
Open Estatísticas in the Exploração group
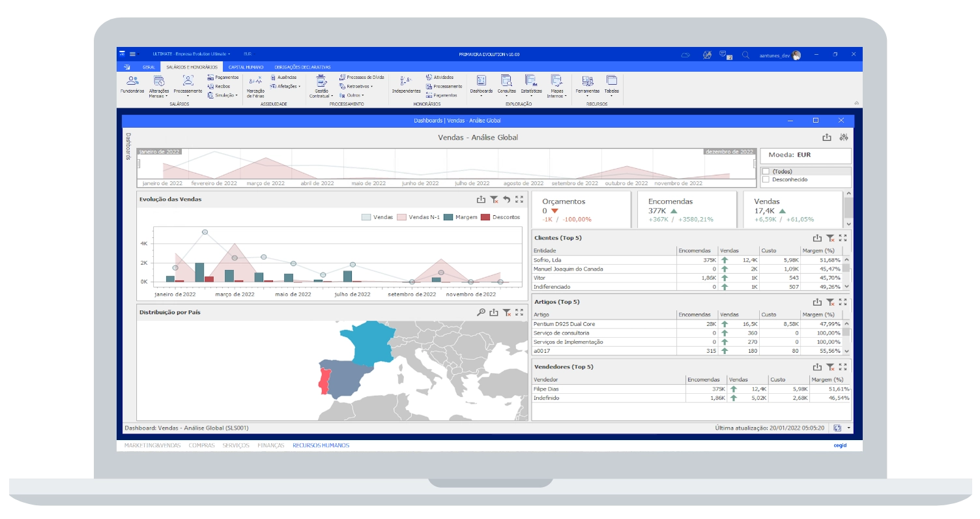tap(531, 84)
